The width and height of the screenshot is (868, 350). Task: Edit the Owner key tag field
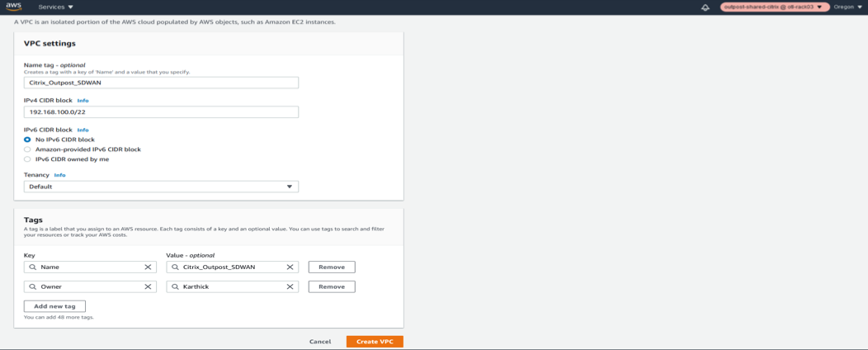(x=91, y=287)
